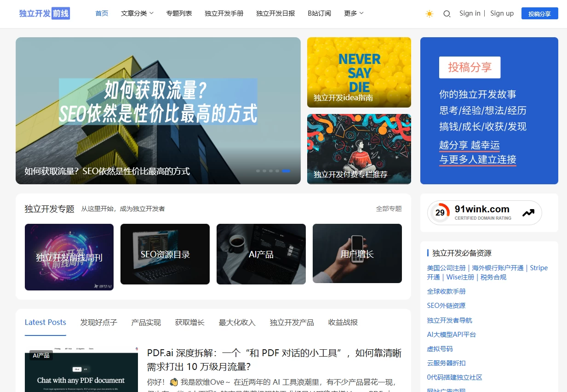Viewport: 567px width, 392px height.
Task: Toggle dark mode via the sun icon
Action: [429, 13]
